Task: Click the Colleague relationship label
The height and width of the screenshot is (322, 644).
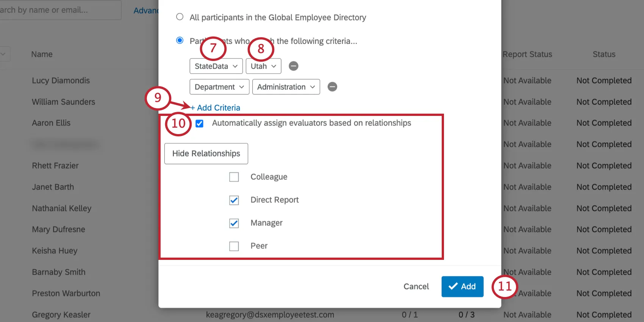Action: tap(269, 177)
